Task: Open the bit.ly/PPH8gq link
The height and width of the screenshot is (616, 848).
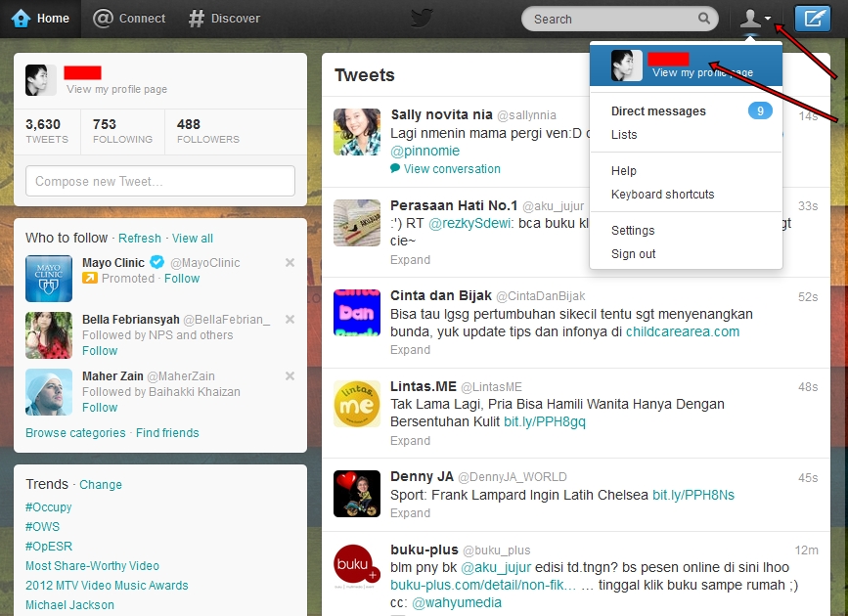Action: coord(545,421)
